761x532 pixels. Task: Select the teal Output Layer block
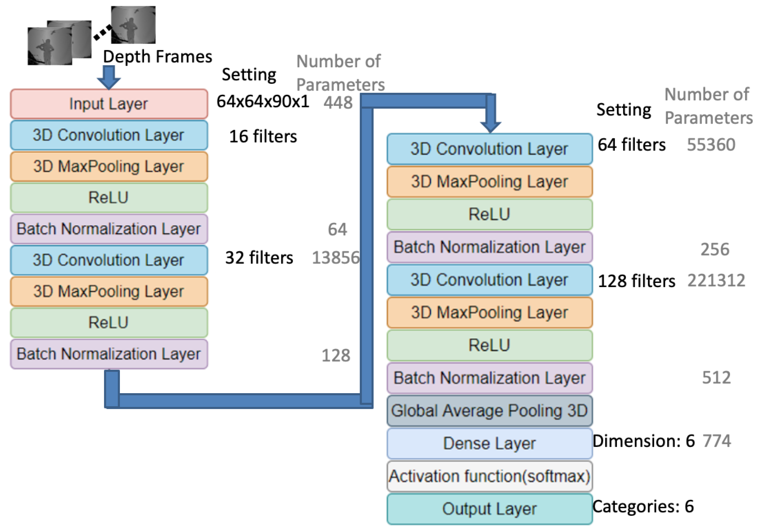[490, 509]
